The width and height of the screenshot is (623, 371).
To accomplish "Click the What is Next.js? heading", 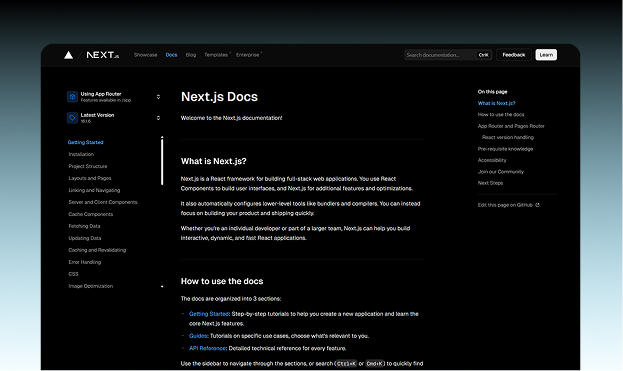I will click(x=213, y=161).
